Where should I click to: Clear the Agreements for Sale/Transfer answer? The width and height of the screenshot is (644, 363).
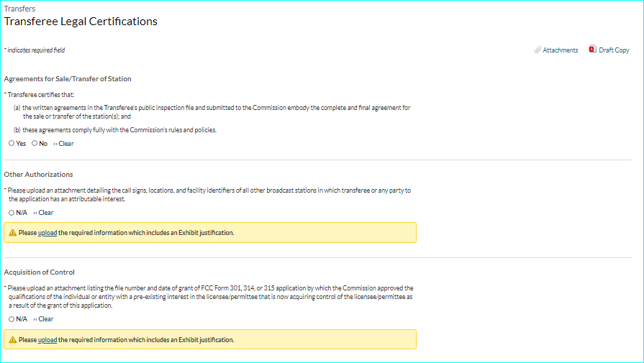pos(64,144)
